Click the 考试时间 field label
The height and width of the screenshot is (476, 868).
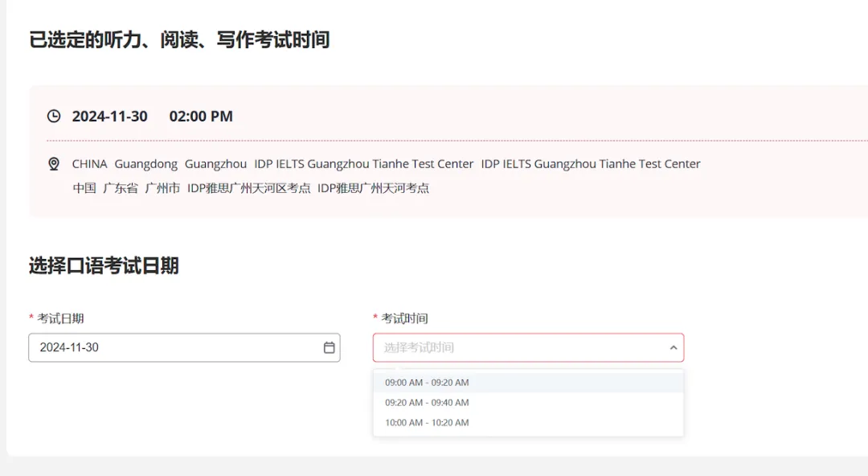tap(404, 318)
